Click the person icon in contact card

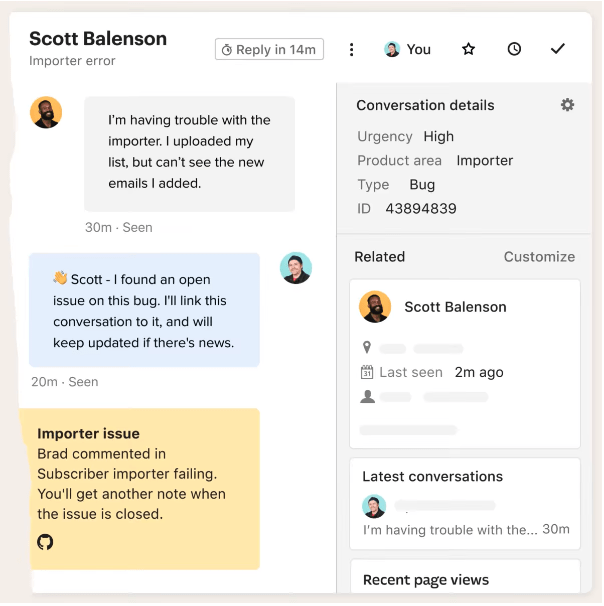pyautogui.click(x=367, y=397)
